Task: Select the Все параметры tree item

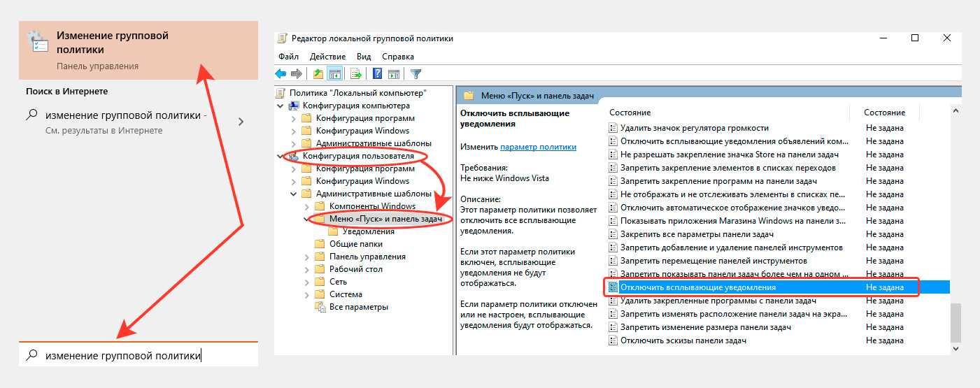Action: pyautogui.click(x=358, y=307)
